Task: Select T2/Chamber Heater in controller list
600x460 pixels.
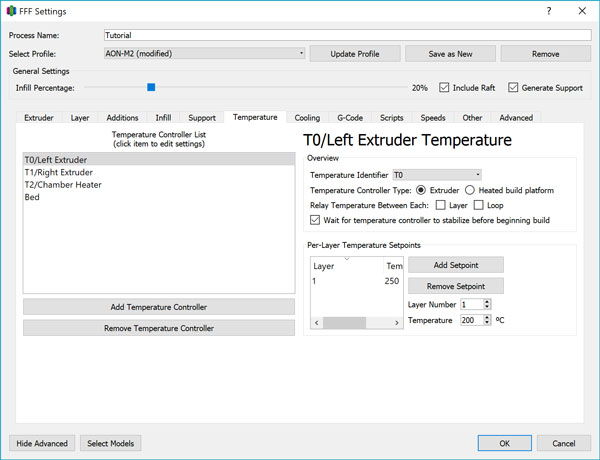Action: 159,184
